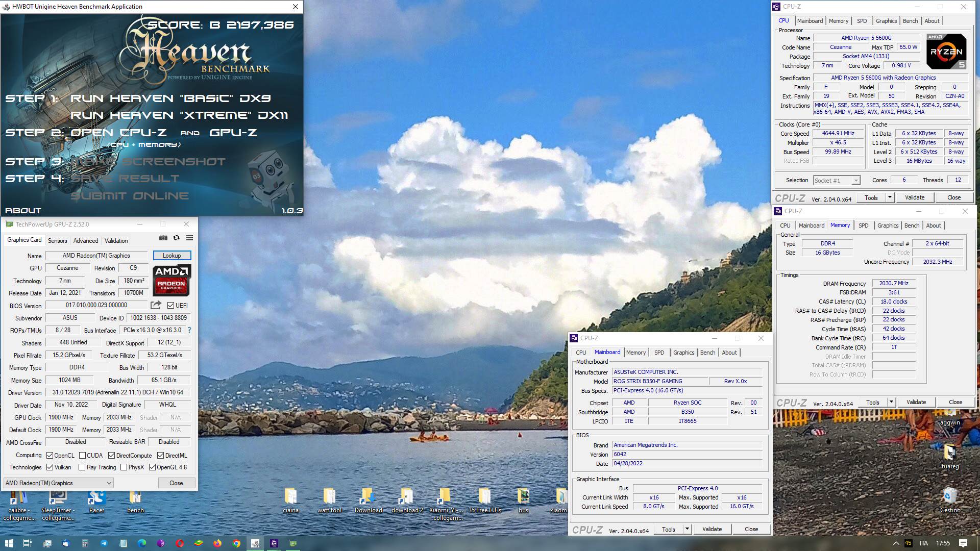980x551 pixels.
Task: Open the Graphics tab in the Mainboard CPU-Z window
Action: 683,353
